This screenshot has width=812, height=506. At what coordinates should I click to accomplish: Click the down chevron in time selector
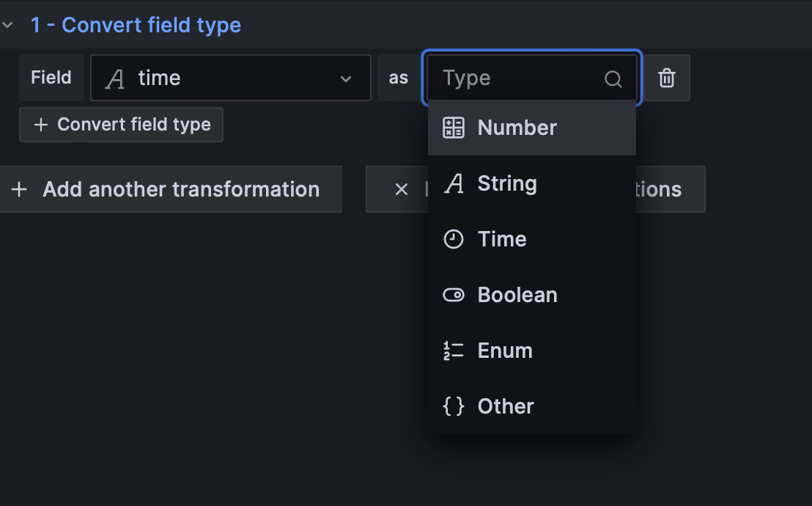(x=346, y=78)
